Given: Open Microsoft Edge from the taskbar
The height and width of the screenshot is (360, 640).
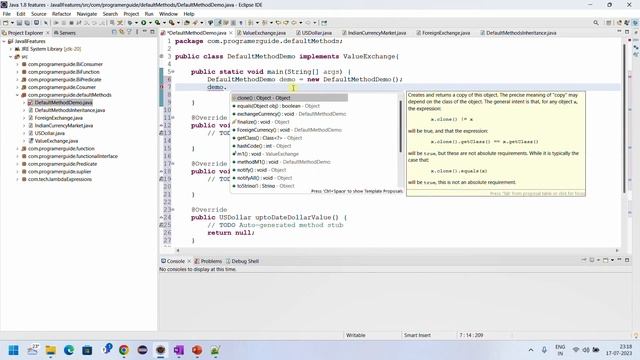Looking at the screenshot, I should click(69, 350).
